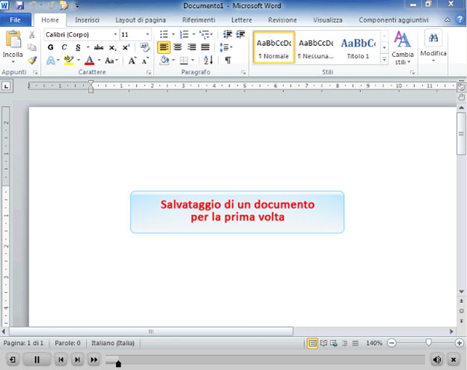This screenshot has height=370, width=467.
Task: Click the Incolla paste button
Action: coord(13,47)
